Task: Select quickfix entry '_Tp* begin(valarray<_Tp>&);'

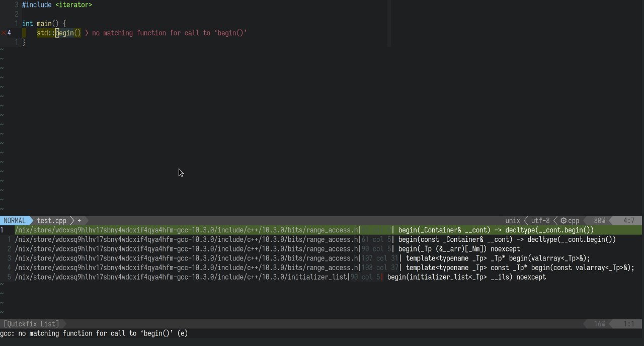Action: (x=322, y=258)
